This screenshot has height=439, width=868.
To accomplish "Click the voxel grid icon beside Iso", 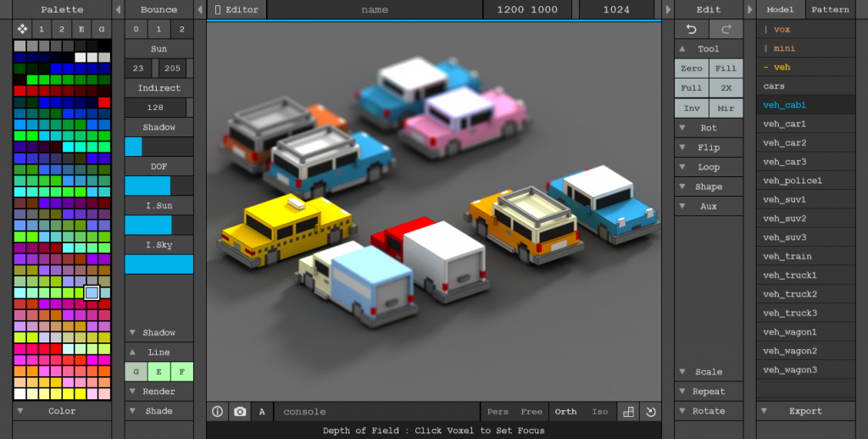I will click(x=628, y=412).
